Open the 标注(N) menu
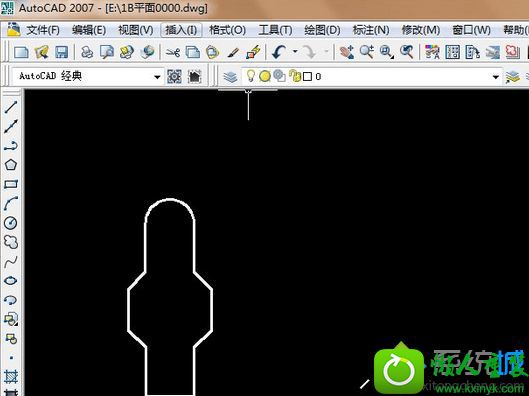Image resolution: width=529 pixels, height=396 pixels. coord(371,30)
